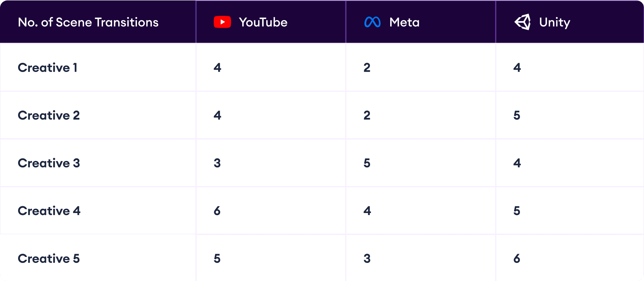Click the Creative 3 row label
644x281 pixels.
pyautogui.click(x=49, y=163)
